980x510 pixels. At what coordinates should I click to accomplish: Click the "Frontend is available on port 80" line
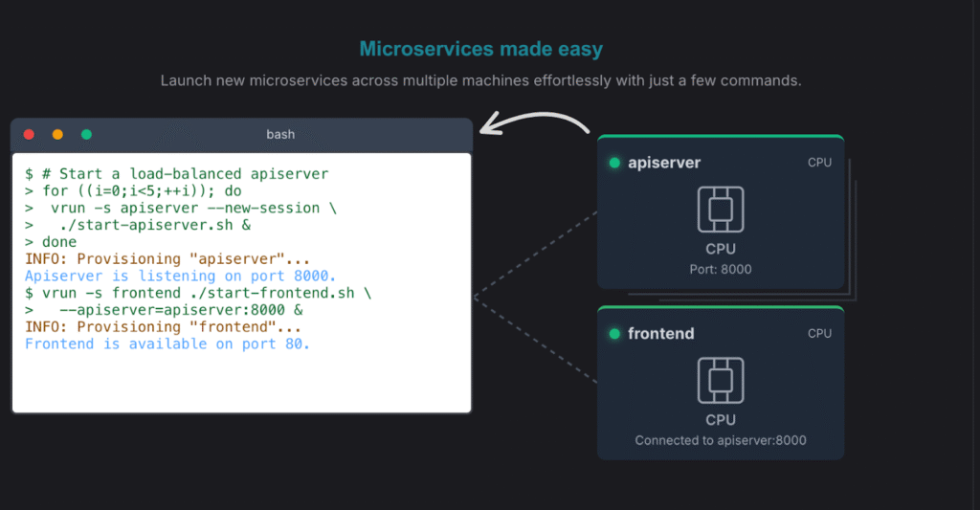[x=167, y=344]
